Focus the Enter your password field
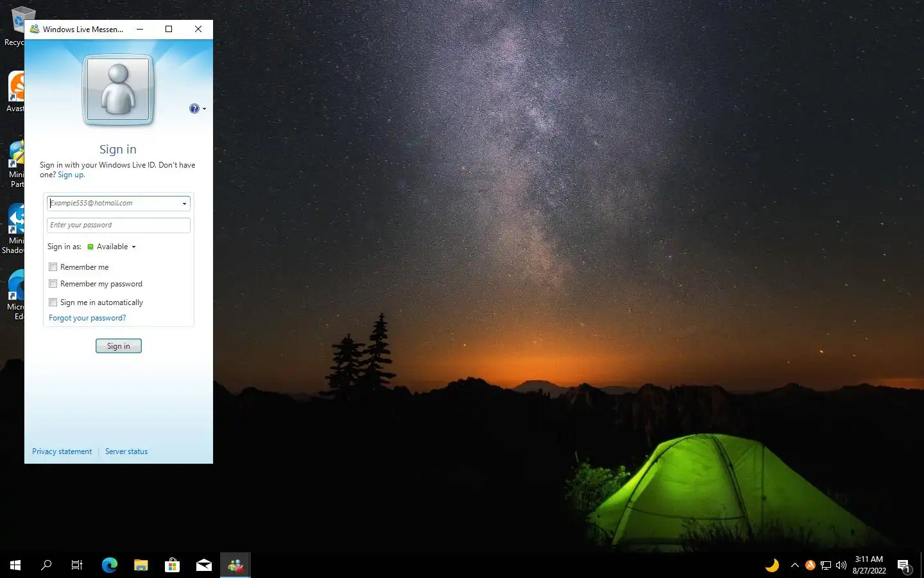The height and width of the screenshot is (578, 924). (119, 225)
